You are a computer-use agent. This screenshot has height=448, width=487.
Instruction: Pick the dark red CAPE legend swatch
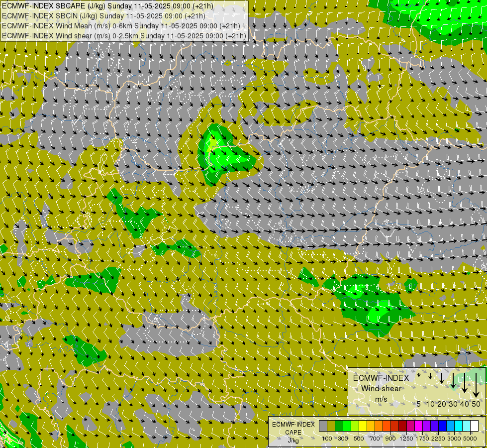(403, 426)
